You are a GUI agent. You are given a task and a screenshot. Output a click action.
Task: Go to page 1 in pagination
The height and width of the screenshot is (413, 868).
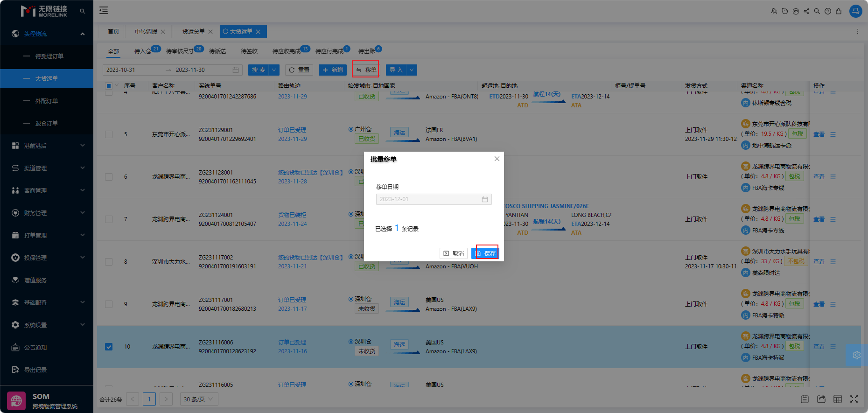click(149, 399)
